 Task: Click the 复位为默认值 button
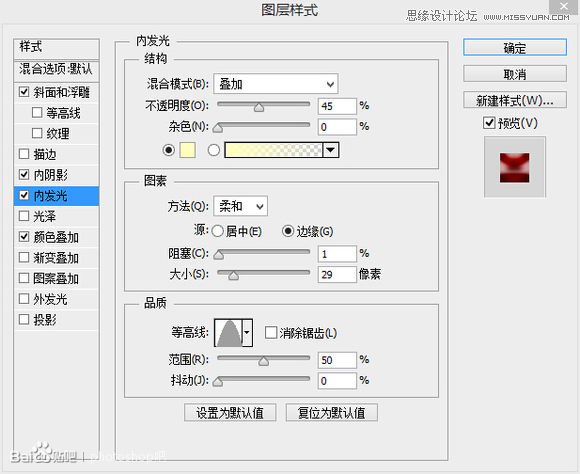click(x=332, y=413)
